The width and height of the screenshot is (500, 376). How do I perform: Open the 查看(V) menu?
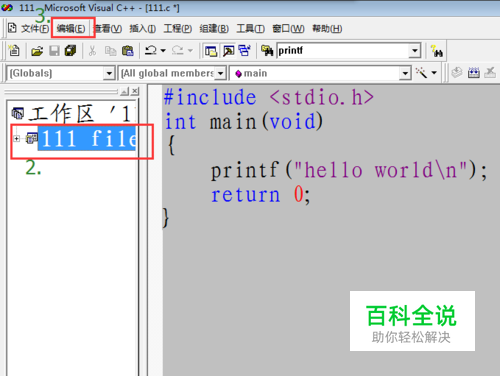108,29
